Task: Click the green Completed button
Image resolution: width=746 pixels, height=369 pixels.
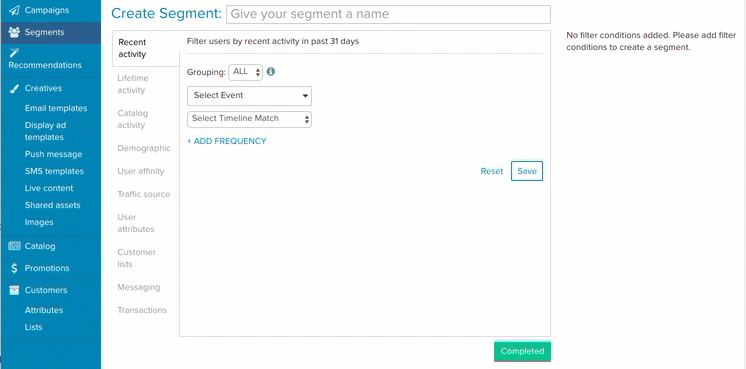Action: pyautogui.click(x=522, y=351)
